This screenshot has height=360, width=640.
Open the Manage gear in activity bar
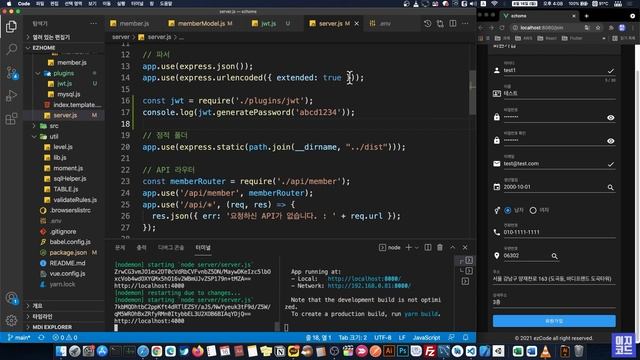click(x=11, y=320)
